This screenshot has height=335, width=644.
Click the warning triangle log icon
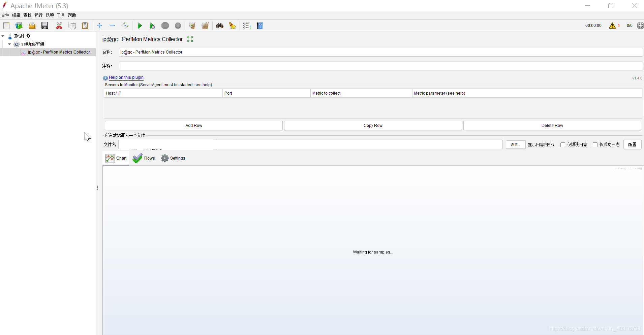pos(612,26)
